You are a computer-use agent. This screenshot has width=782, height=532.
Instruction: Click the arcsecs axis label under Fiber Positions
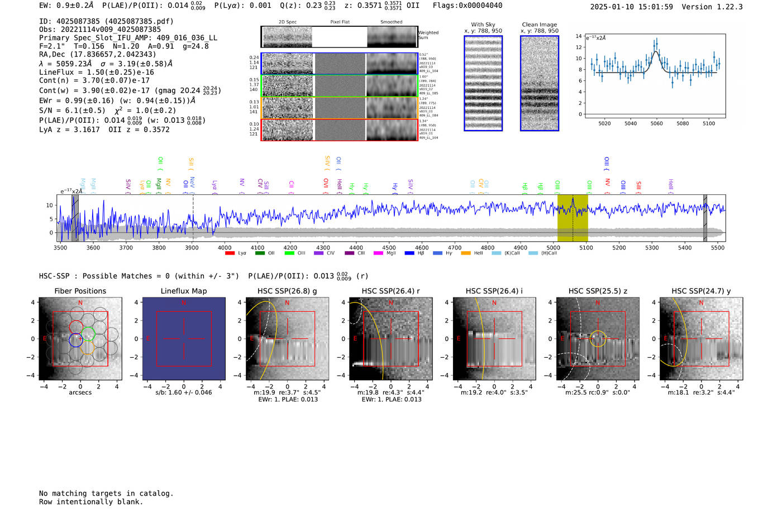(80, 392)
